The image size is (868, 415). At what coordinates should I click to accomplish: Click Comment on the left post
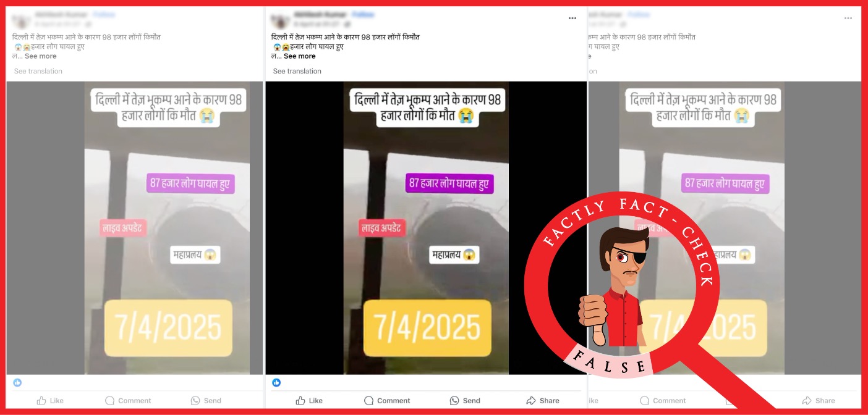(x=128, y=400)
